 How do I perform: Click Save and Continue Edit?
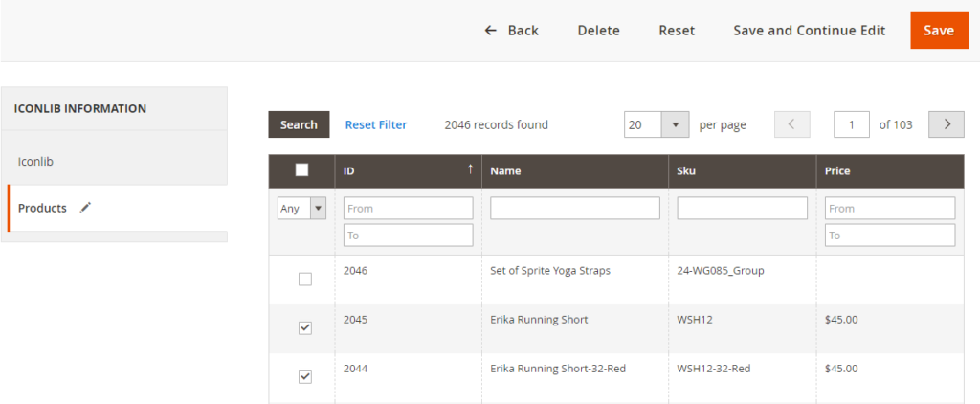(809, 31)
